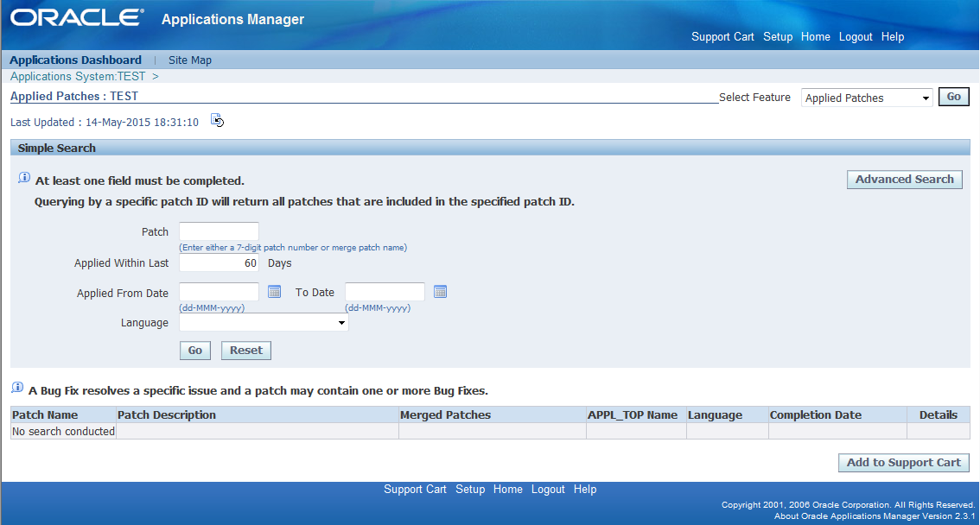
Task: Click the refresh data icon beside Last Updated
Action: point(217,121)
